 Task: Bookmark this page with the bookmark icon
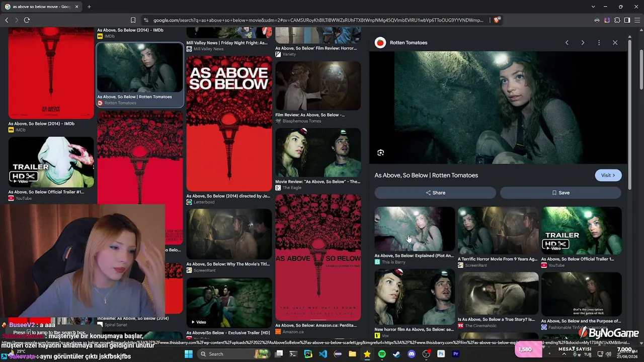pyautogui.click(x=133, y=20)
